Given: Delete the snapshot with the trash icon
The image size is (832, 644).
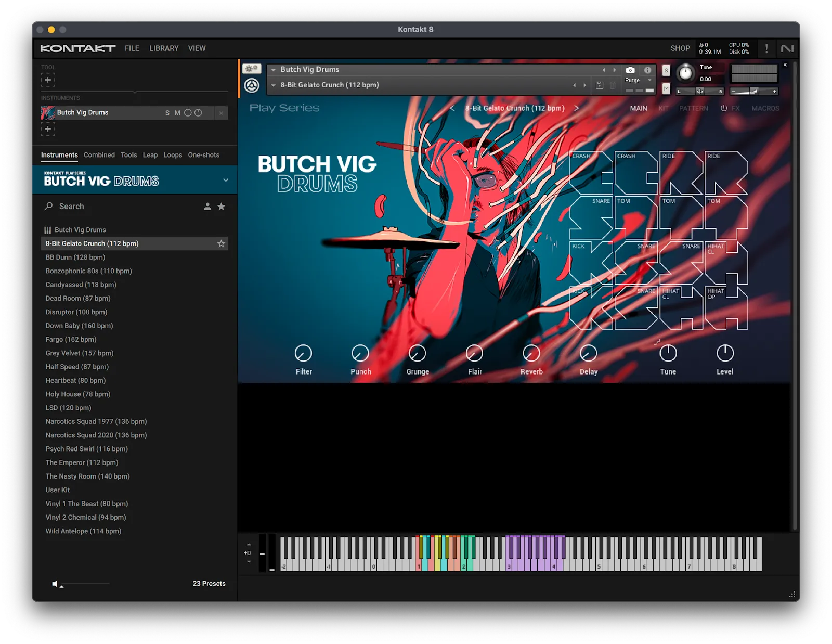Looking at the screenshot, I should (613, 85).
